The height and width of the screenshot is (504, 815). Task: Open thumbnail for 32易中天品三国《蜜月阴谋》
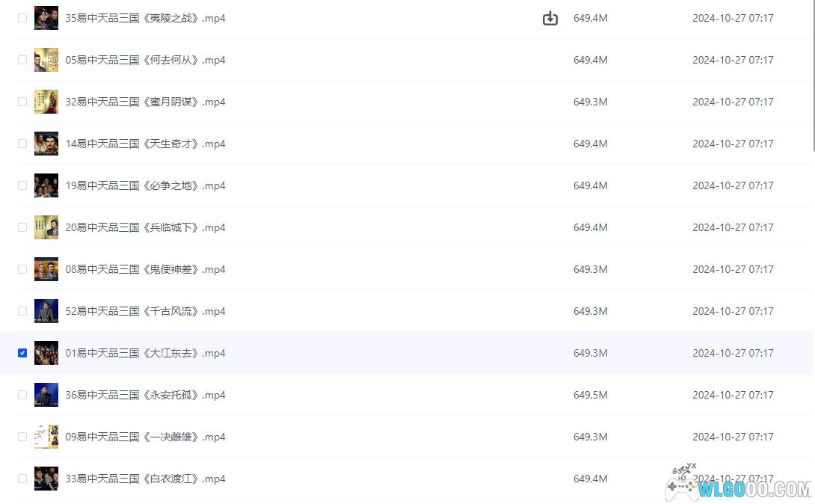coord(46,102)
